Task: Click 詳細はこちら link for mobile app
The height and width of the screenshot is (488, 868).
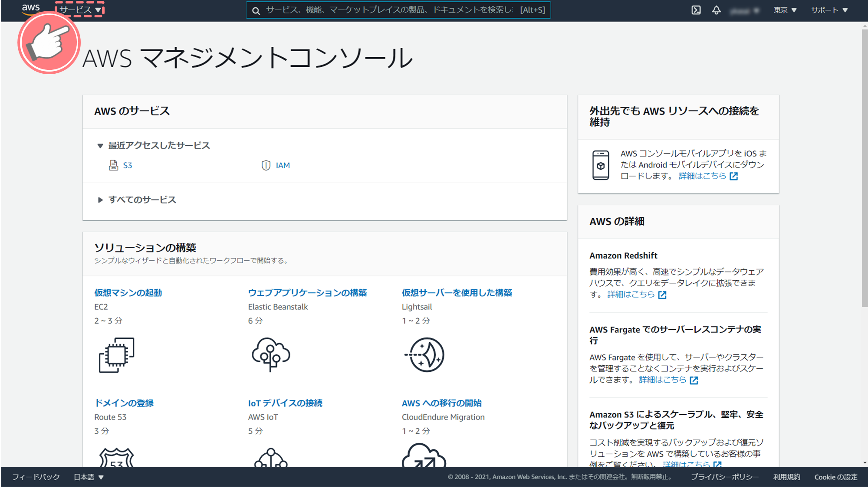Action: (702, 176)
